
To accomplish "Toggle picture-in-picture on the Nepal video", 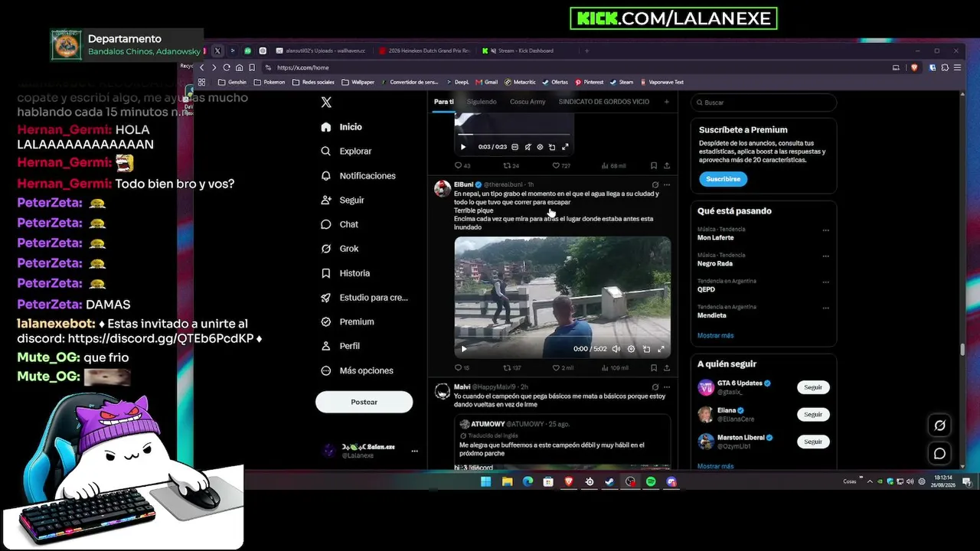I will point(646,349).
